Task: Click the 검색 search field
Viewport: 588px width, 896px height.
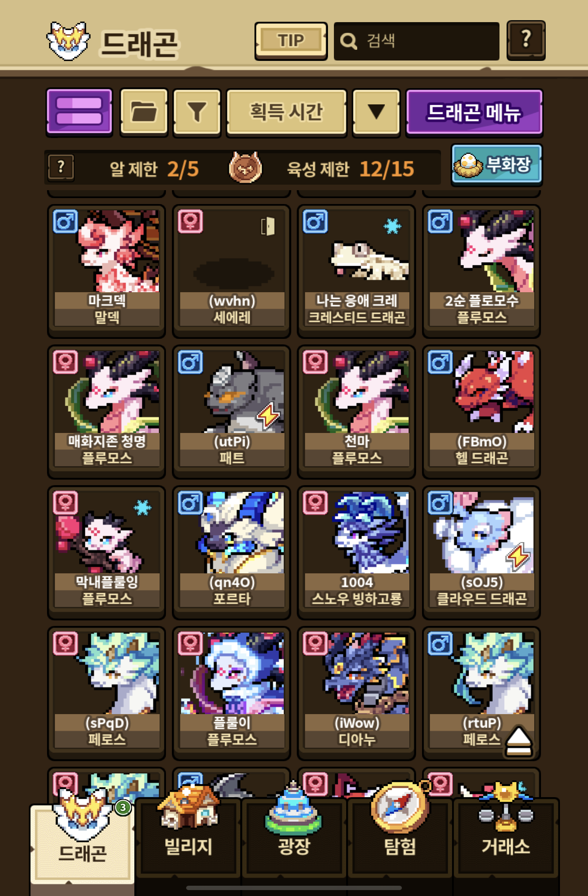Action: pyautogui.click(x=416, y=41)
